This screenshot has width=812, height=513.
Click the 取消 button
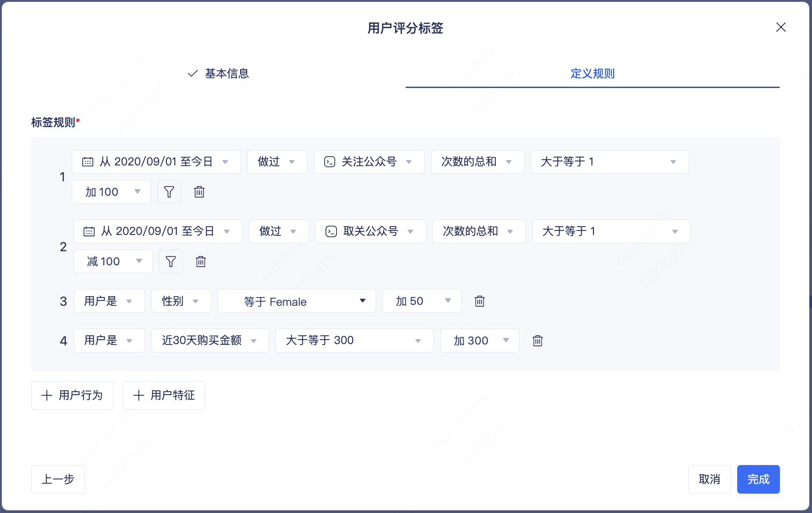click(710, 479)
